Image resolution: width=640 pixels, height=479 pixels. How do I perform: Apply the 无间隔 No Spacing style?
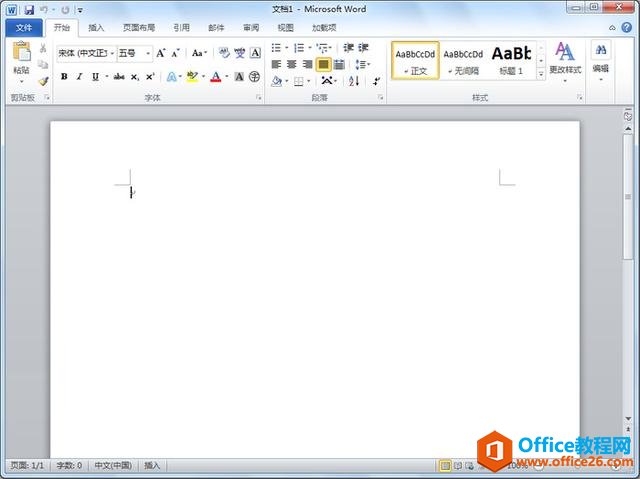pos(463,60)
